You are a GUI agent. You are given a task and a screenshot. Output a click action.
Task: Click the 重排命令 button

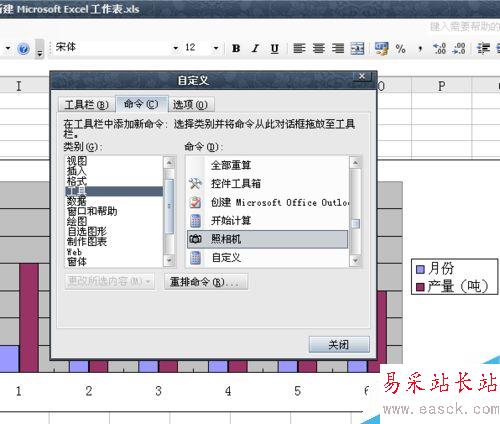pos(206,282)
